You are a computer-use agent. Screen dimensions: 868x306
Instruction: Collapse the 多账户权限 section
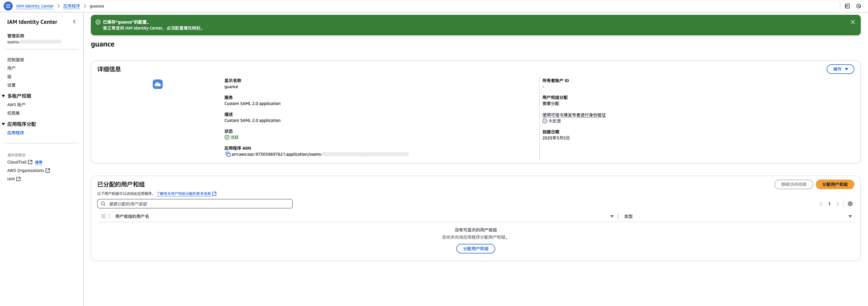pos(3,96)
